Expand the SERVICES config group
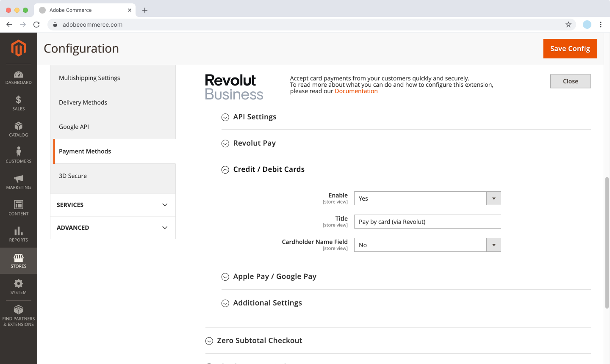 point(113,205)
